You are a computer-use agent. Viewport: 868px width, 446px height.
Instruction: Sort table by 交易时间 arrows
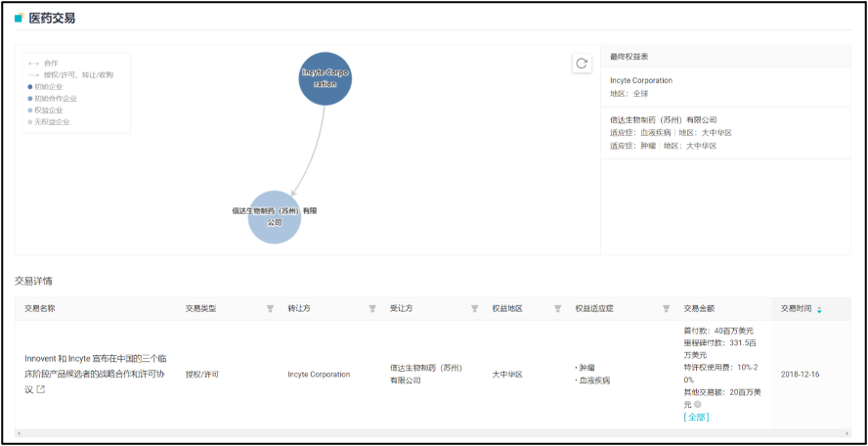click(819, 309)
